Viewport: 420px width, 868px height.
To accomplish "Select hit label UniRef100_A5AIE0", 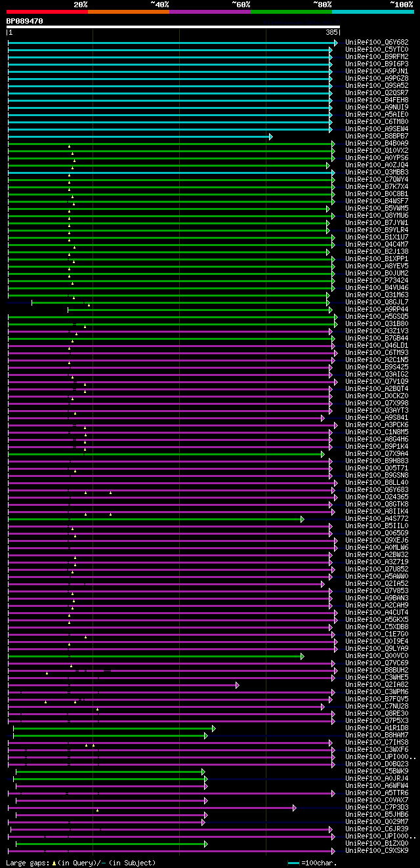I will [377, 115].
